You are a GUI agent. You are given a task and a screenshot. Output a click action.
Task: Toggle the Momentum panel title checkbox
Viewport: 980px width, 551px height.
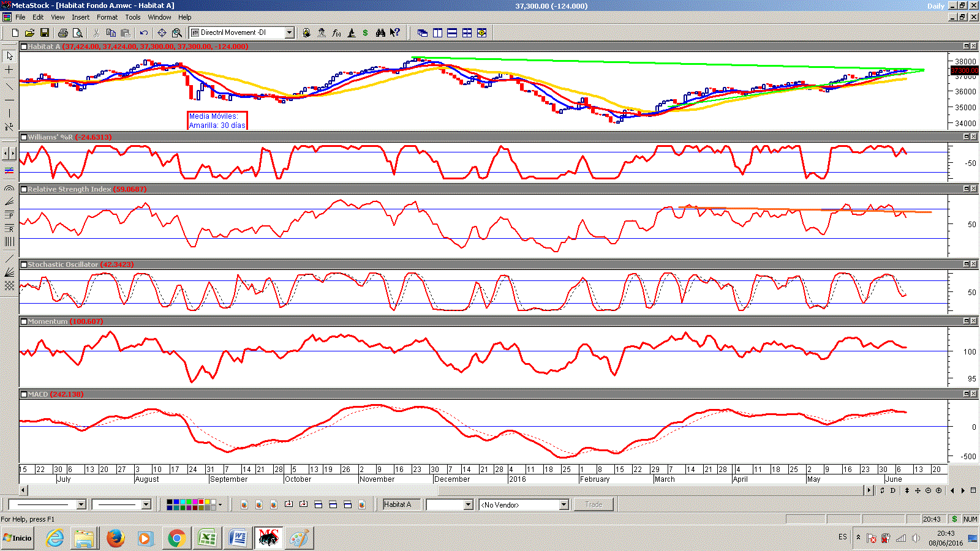pos(24,321)
